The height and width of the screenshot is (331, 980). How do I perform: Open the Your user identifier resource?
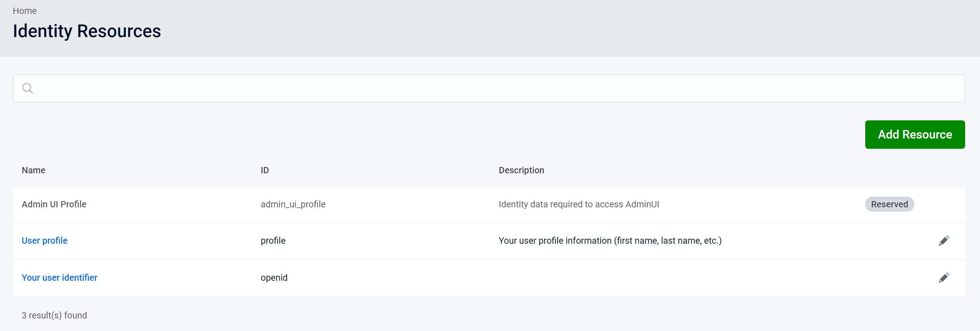click(59, 277)
